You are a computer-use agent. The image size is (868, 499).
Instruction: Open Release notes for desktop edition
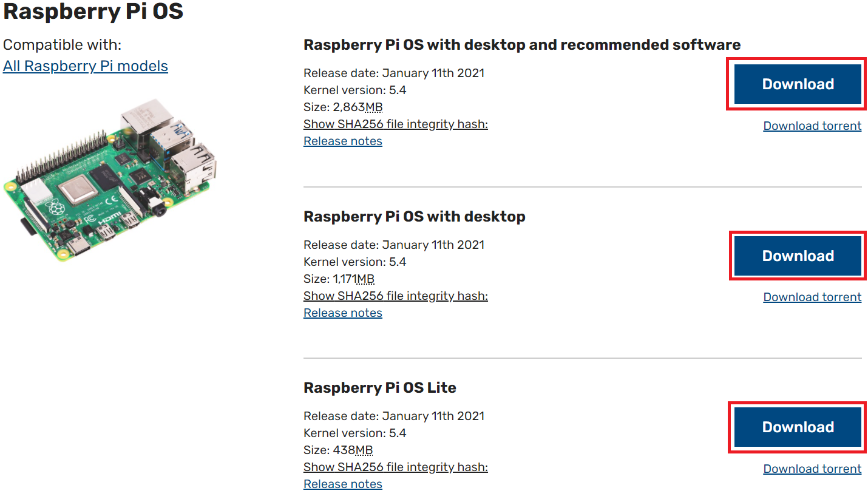pyautogui.click(x=342, y=313)
